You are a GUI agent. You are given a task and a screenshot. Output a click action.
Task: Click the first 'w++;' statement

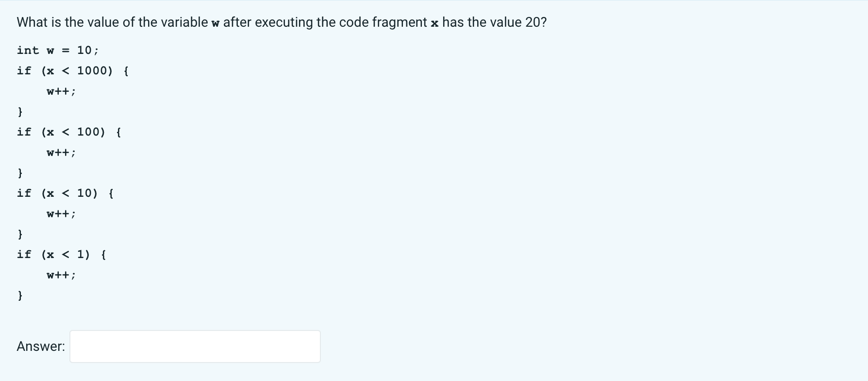pos(61,91)
